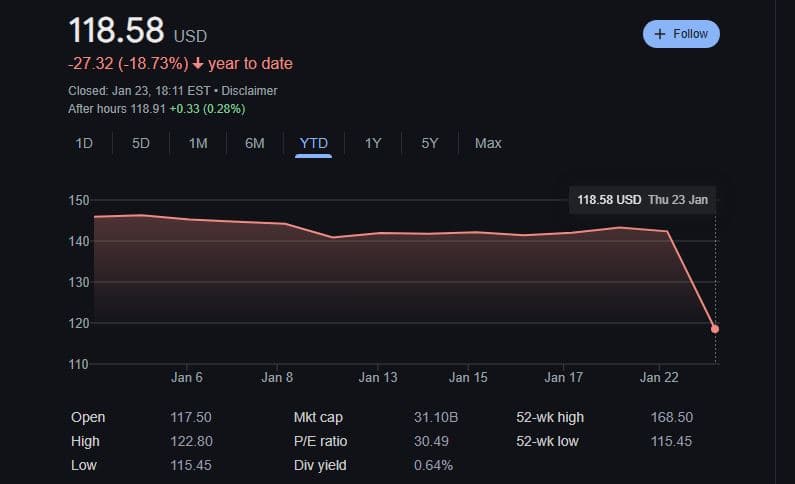Image resolution: width=795 pixels, height=484 pixels.
Task: Select the 1M range tab
Action: point(198,143)
